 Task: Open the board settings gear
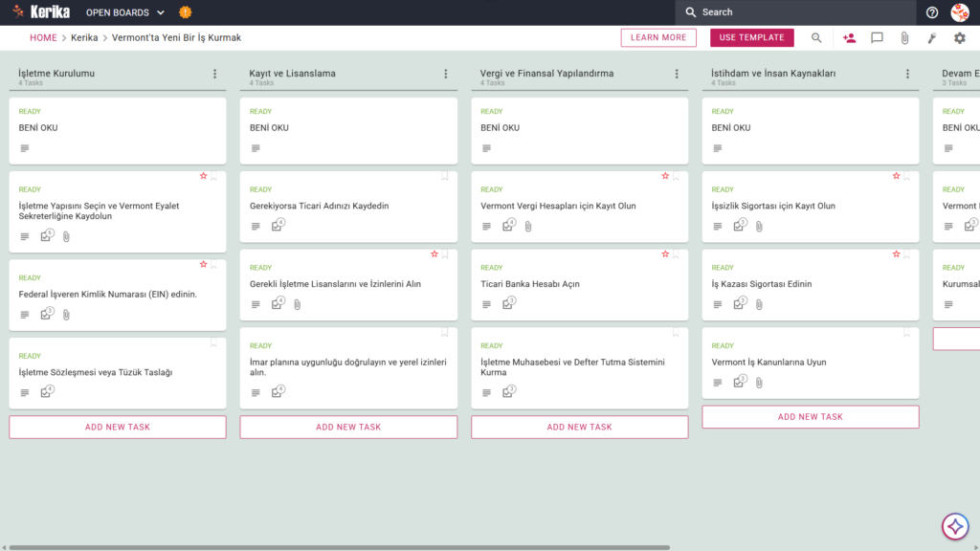point(959,37)
